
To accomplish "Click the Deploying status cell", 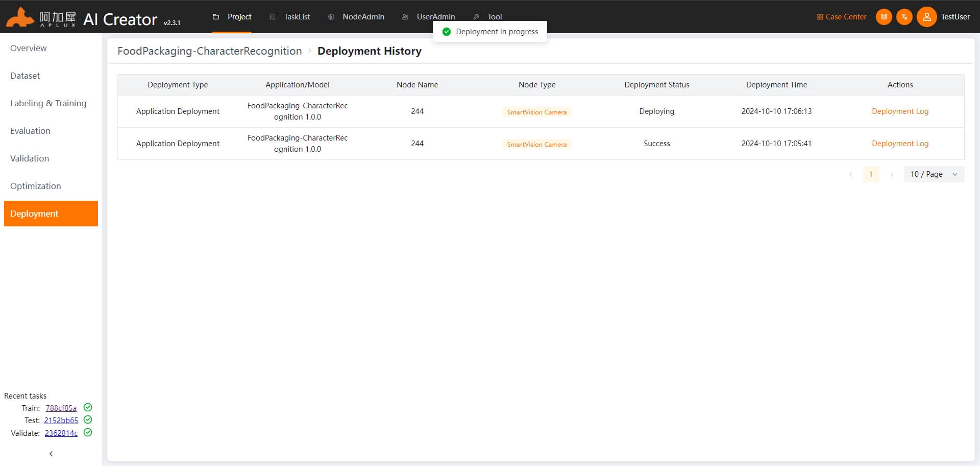I will click(656, 111).
